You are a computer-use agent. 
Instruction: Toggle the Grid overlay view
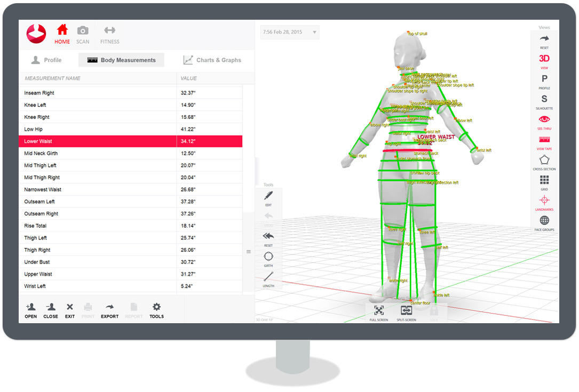point(544,181)
